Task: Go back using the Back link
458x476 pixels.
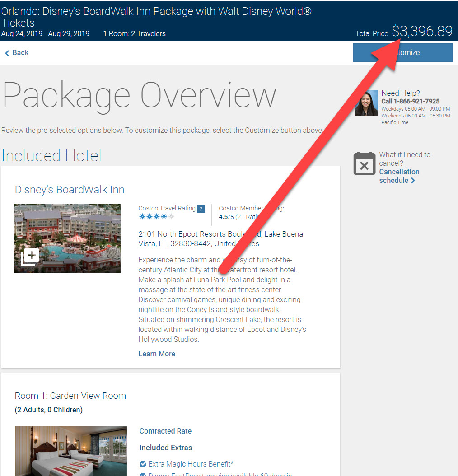Action: (17, 52)
